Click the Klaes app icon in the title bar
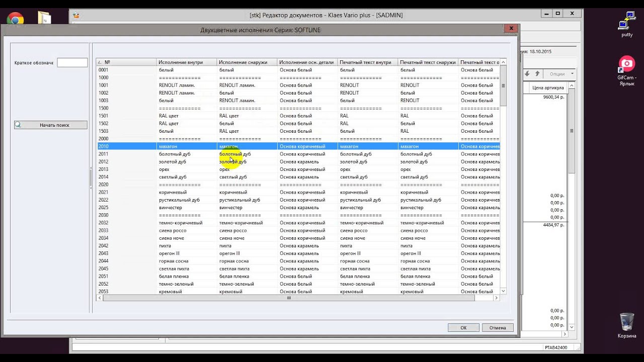 (76, 15)
